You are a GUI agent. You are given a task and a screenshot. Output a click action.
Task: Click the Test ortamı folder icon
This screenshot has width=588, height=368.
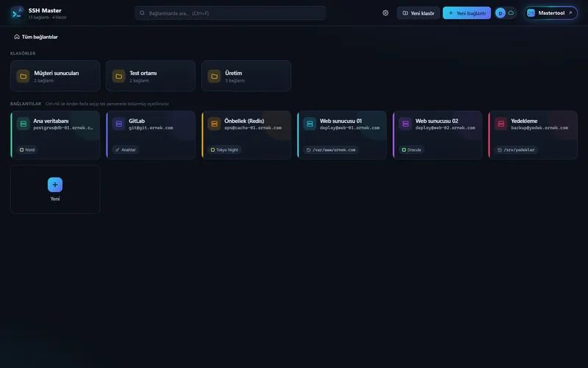[118, 77]
